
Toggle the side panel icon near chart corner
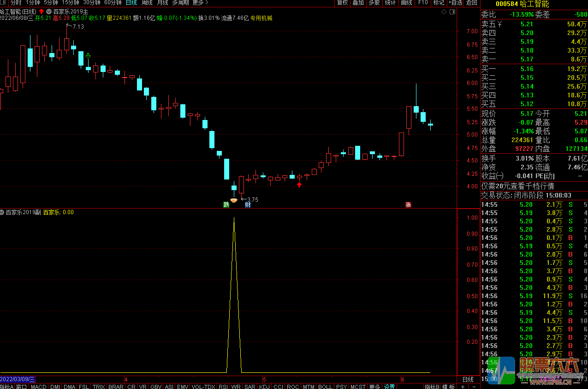(452, 11)
